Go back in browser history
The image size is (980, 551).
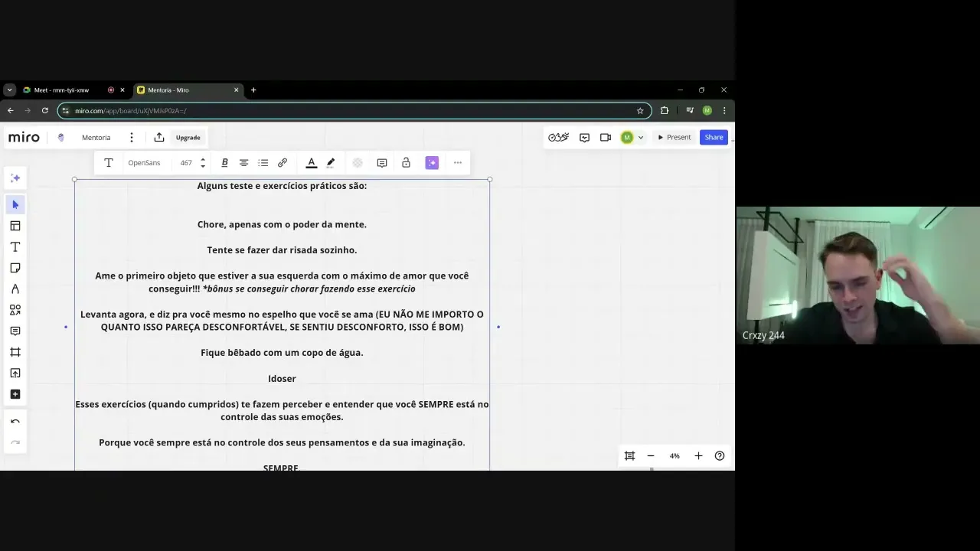11,111
